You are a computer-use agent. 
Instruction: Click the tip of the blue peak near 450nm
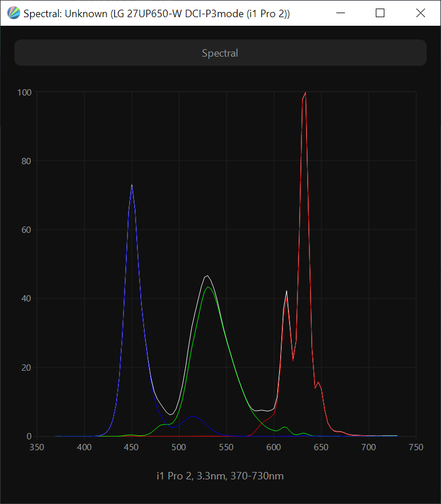132,185
